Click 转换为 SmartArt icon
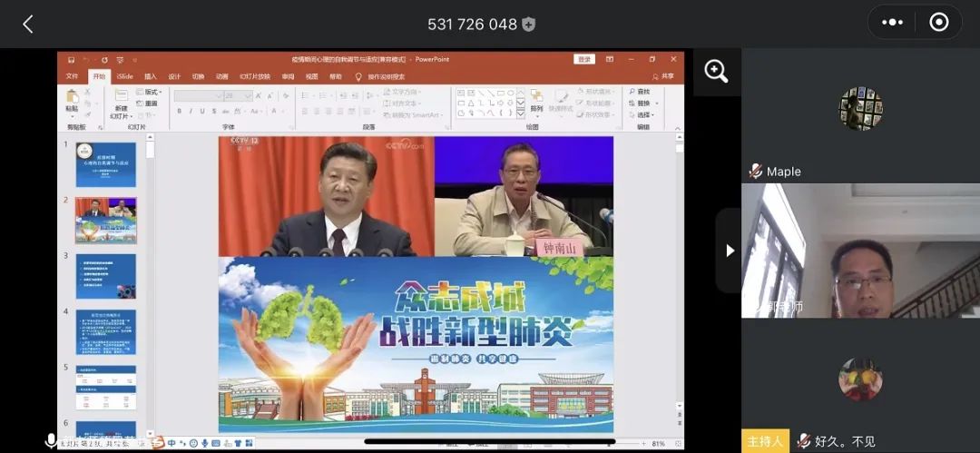Screen dimensions: 980x453 tap(387, 115)
